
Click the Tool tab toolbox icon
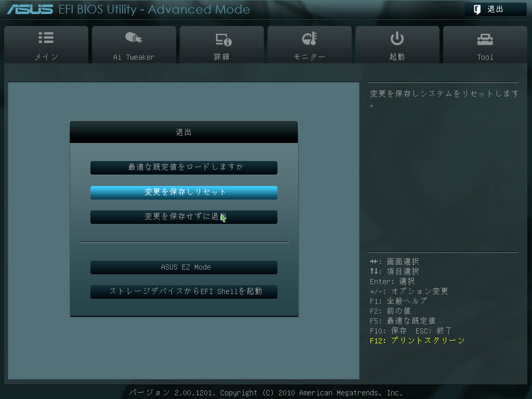[485, 39]
